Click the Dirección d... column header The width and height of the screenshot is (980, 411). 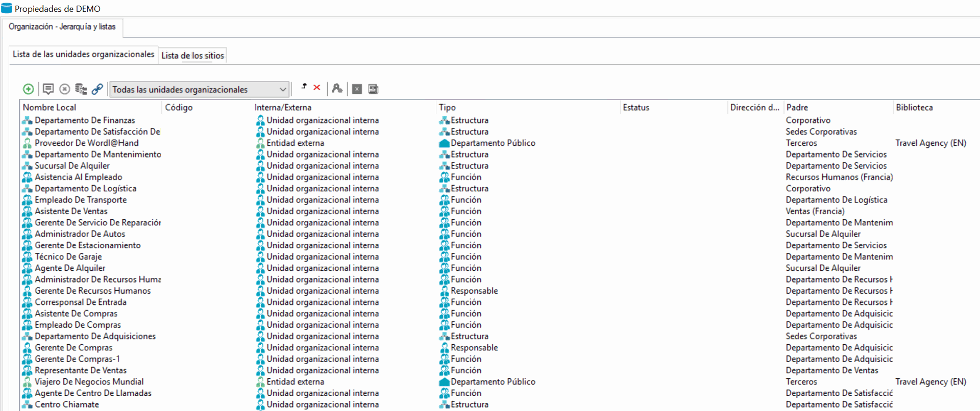[x=755, y=108]
